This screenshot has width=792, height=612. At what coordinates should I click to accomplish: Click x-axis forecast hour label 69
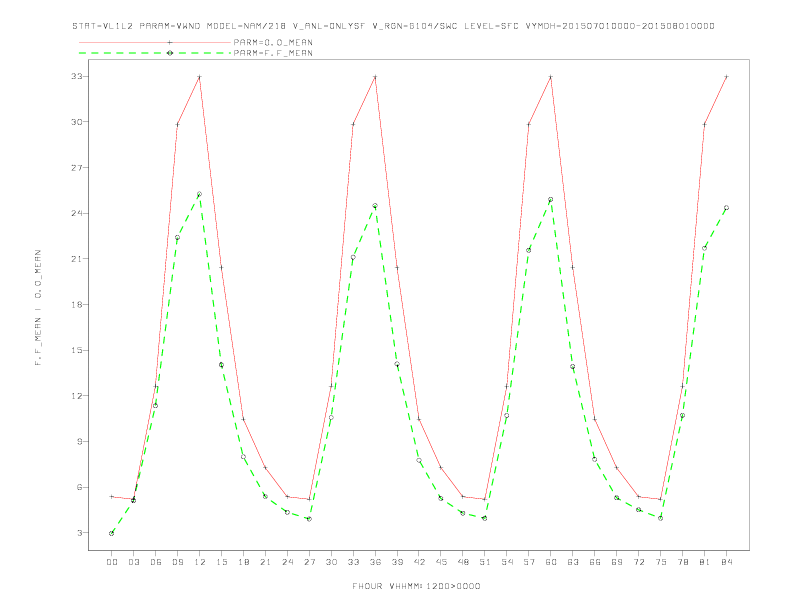point(617,562)
